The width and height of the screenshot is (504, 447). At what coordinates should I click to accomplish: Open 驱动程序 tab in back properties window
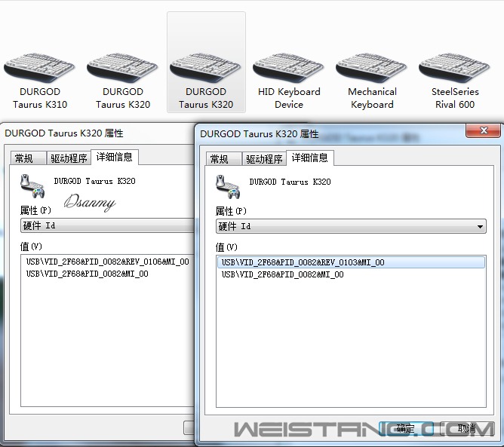coord(69,158)
